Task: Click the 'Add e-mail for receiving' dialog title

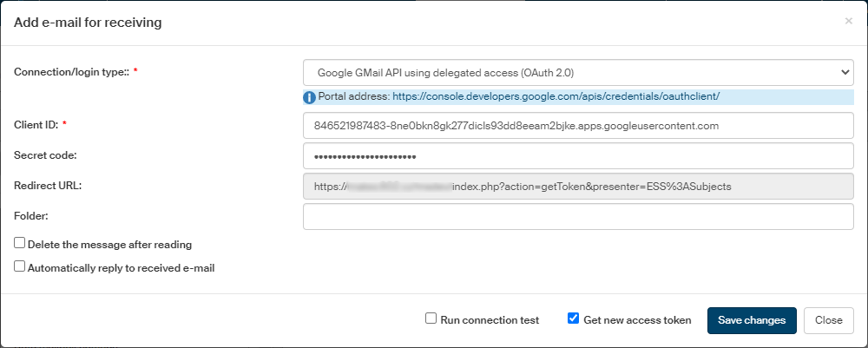Action: (88, 23)
